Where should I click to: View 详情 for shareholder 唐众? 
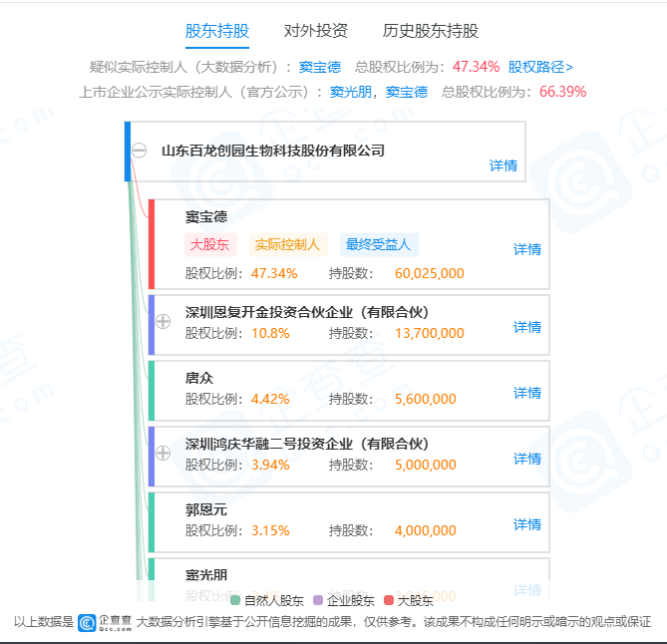point(527,393)
